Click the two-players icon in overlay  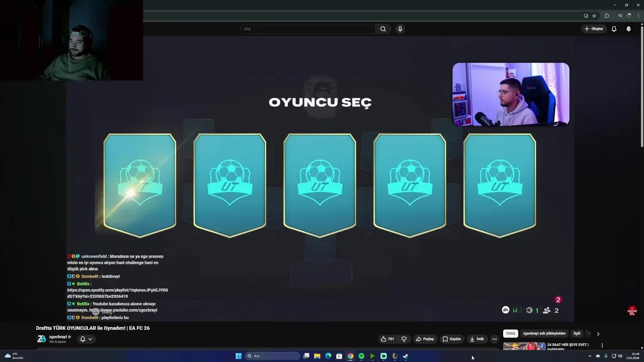[x=547, y=311]
